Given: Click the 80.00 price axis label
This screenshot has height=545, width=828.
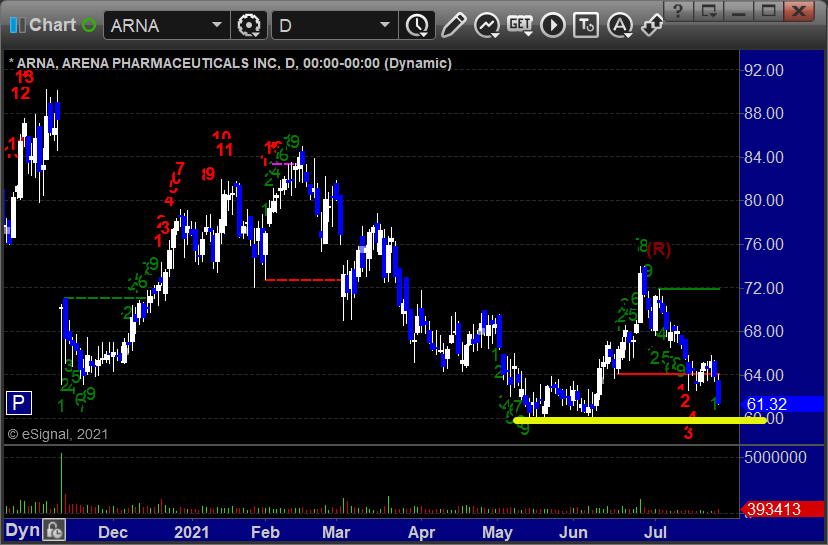Looking at the screenshot, I should (764, 200).
